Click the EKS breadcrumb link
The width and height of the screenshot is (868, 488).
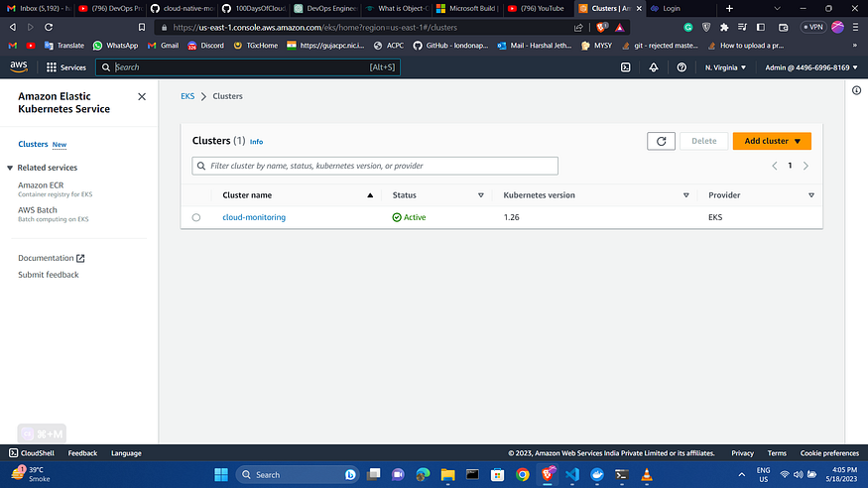click(x=187, y=96)
